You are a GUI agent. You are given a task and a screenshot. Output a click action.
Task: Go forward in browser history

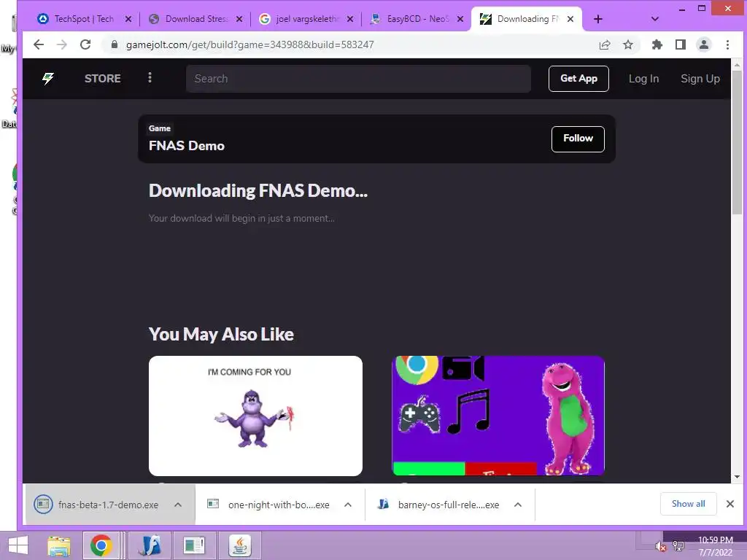point(62,44)
